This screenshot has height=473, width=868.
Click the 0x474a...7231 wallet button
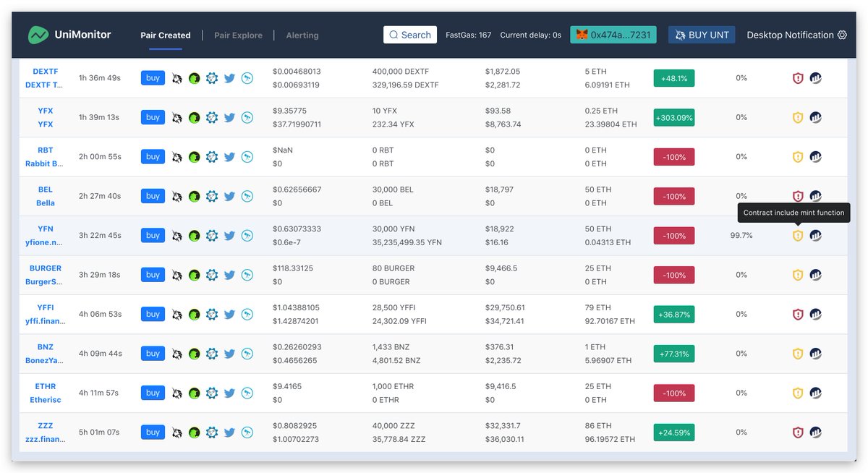613,35
